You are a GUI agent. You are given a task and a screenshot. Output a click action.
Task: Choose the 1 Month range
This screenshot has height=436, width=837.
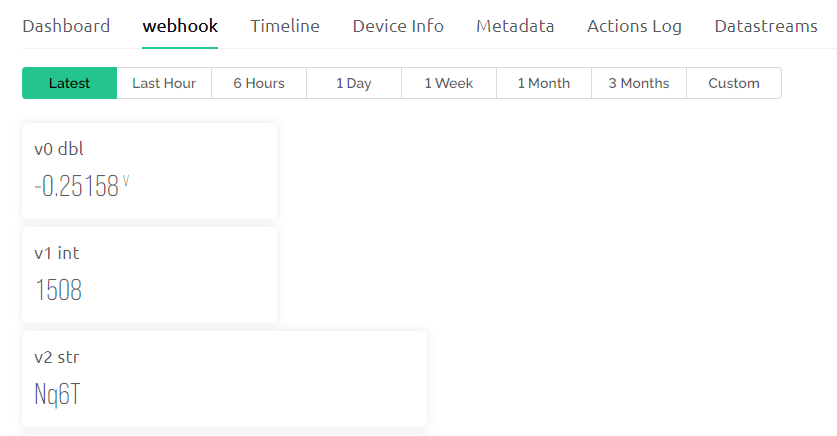point(544,83)
